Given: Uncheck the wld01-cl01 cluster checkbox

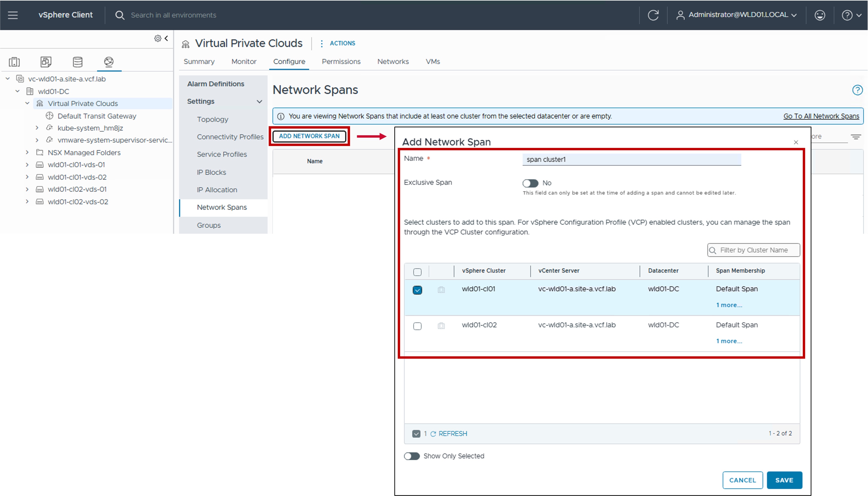Looking at the screenshot, I should 417,290.
